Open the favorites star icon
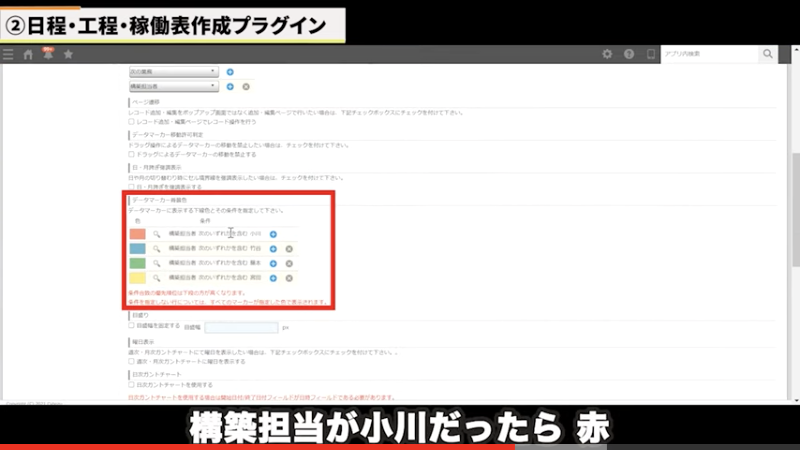 [67, 54]
